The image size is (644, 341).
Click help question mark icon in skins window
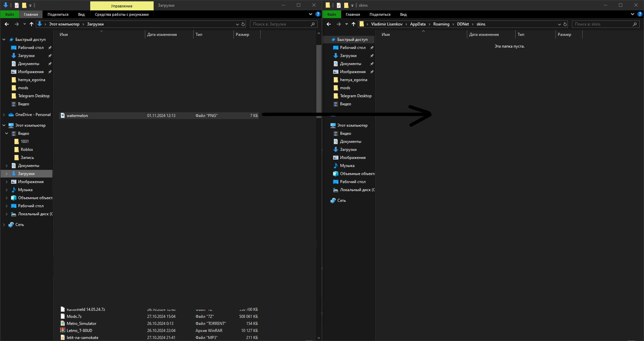(640, 14)
